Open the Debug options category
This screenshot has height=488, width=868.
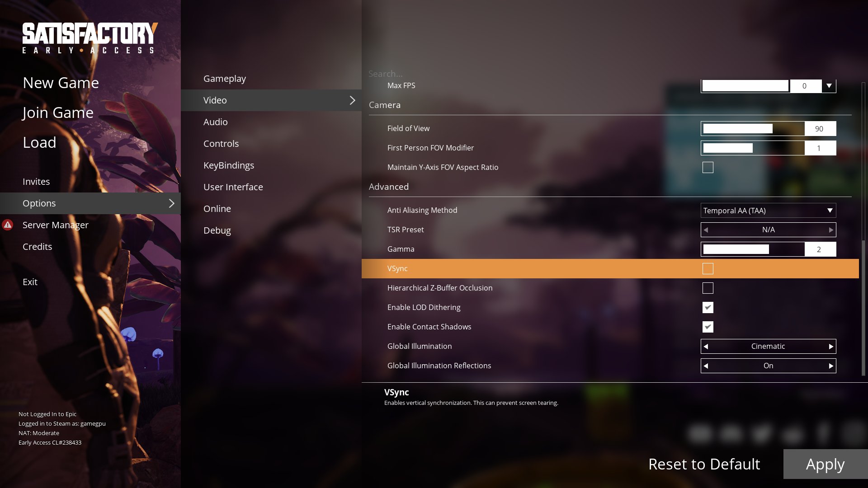click(271, 230)
